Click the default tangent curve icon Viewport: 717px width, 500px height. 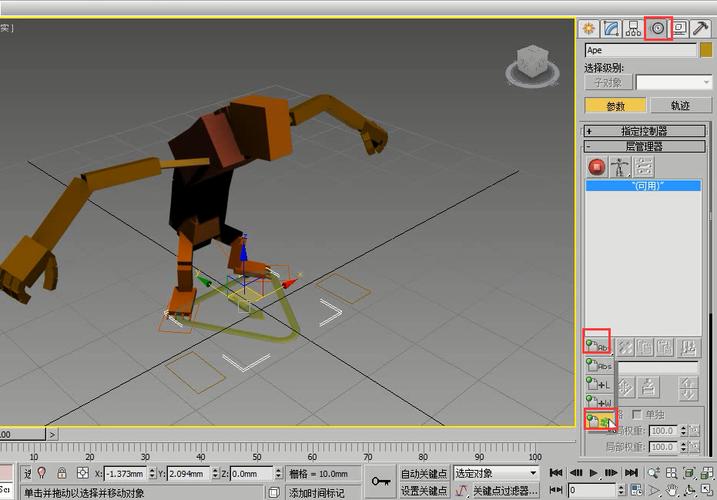(461, 491)
